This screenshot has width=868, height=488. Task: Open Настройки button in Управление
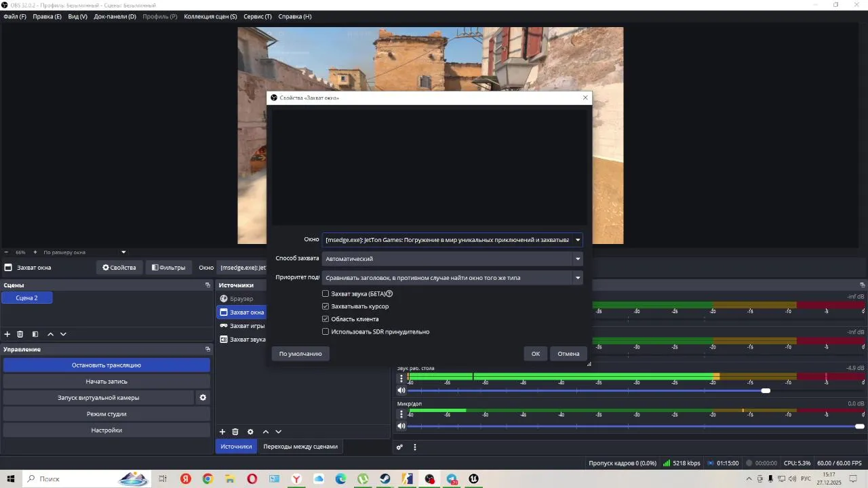coord(106,430)
